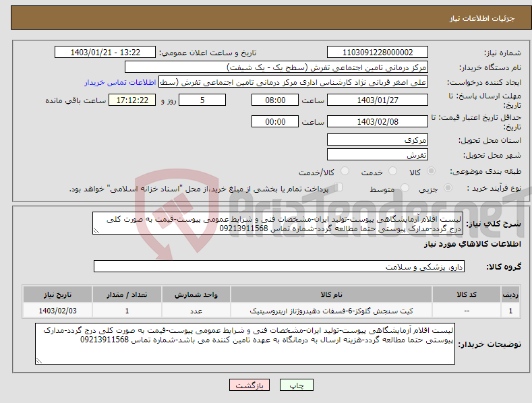Toggle the اسناد خزانه اسلامی payment checkbox
This screenshot has width=532, height=403.
(338, 187)
